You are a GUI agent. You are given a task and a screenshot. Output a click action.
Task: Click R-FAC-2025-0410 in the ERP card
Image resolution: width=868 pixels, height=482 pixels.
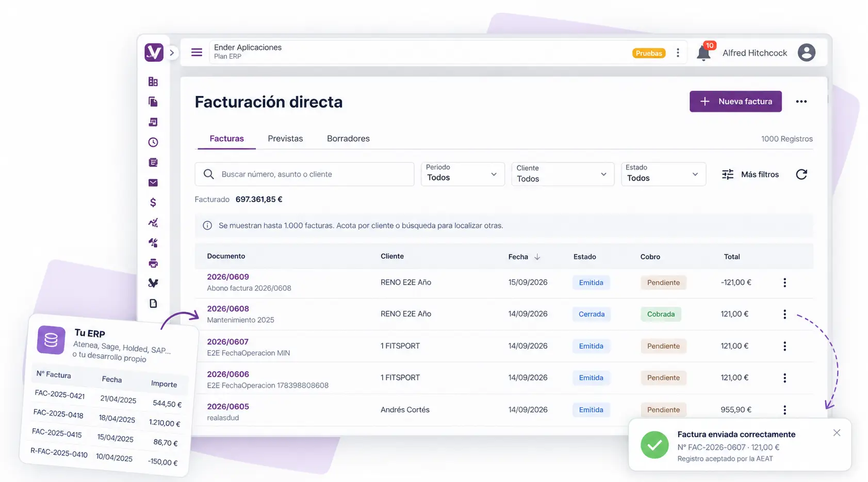59,453
